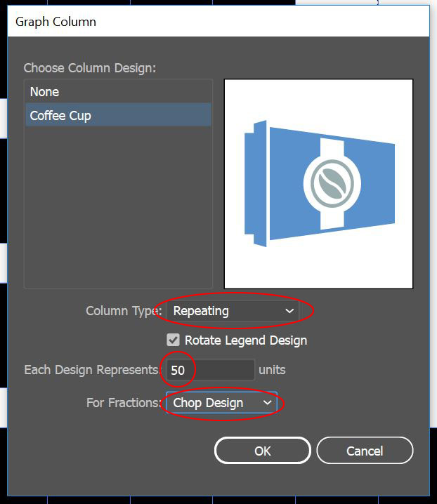Toggle the Rotate Legend Design checkbox
437x504 pixels.
[x=173, y=340]
